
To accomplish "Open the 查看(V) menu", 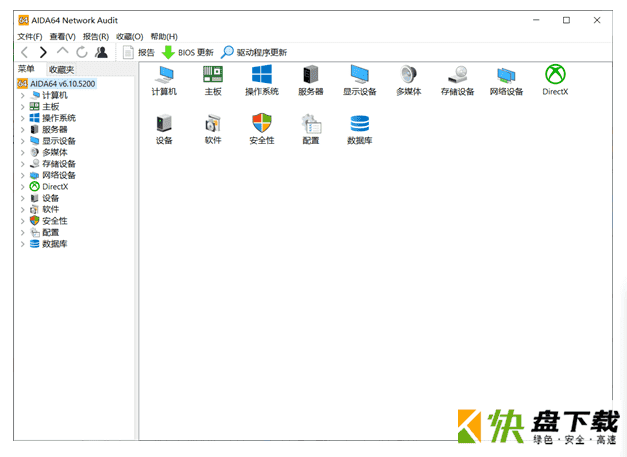I will (62, 37).
